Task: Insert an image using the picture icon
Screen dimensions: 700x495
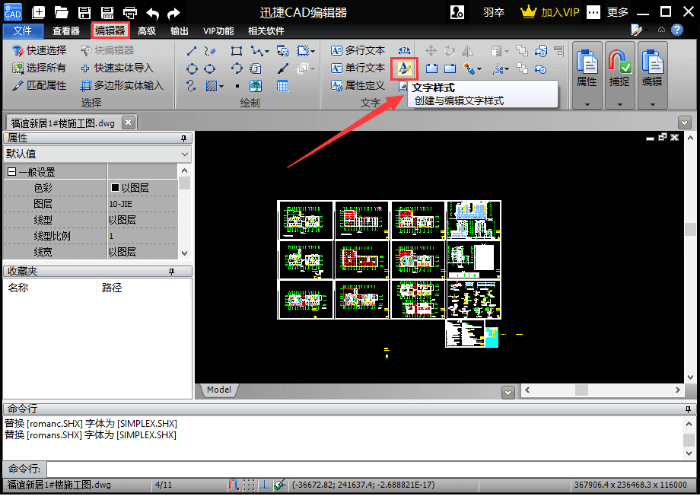Action: pyautogui.click(x=256, y=86)
